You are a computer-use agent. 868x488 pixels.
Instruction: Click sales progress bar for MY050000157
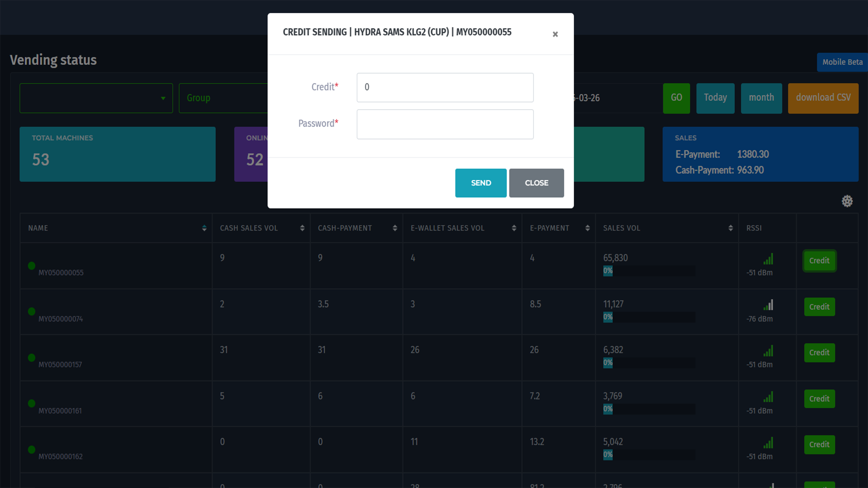click(649, 363)
